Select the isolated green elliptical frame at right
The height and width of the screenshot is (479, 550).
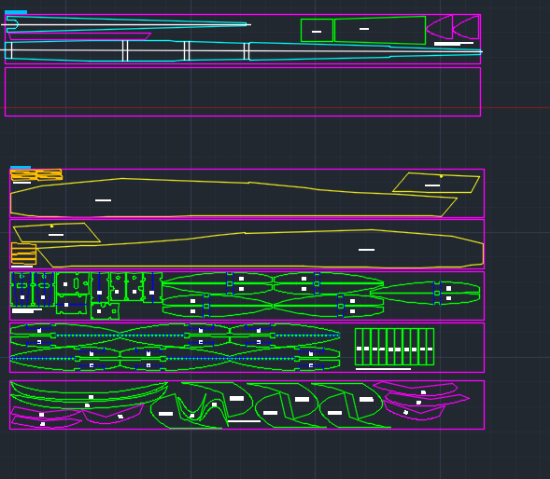[x=425, y=293]
